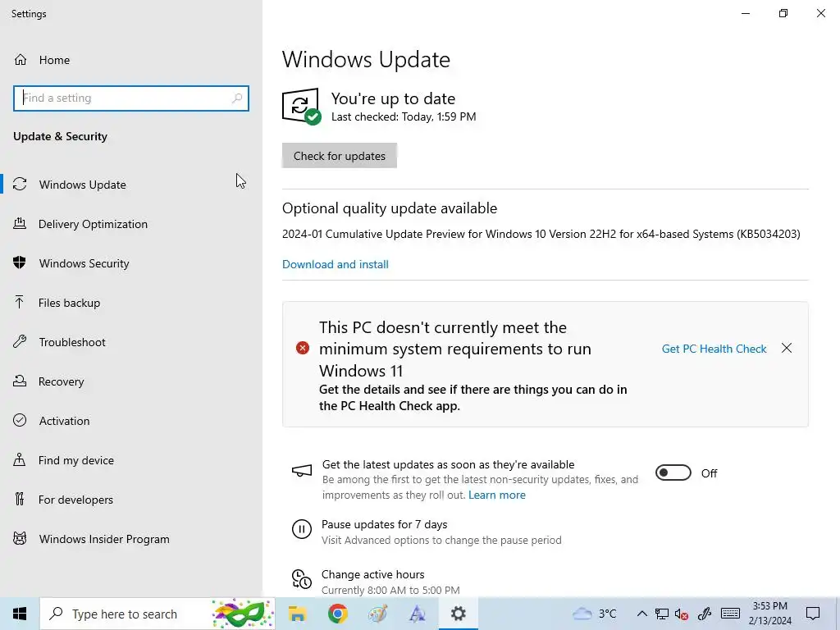Open the weather widget showing 3°C

(x=594, y=614)
